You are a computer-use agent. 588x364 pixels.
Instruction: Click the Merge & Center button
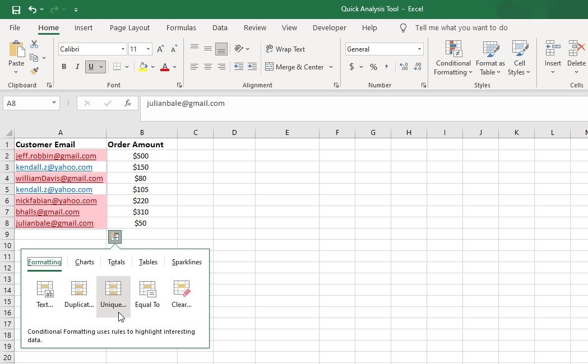pos(294,67)
